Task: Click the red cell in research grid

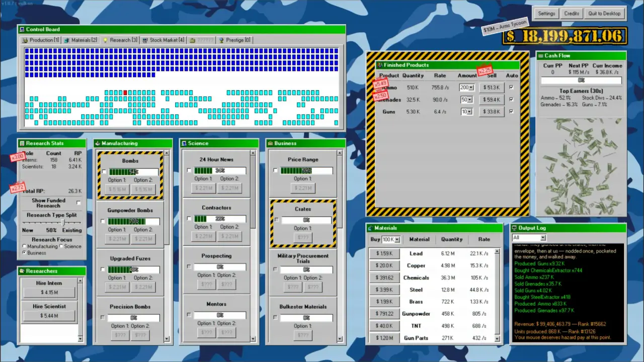Action: point(125,93)
